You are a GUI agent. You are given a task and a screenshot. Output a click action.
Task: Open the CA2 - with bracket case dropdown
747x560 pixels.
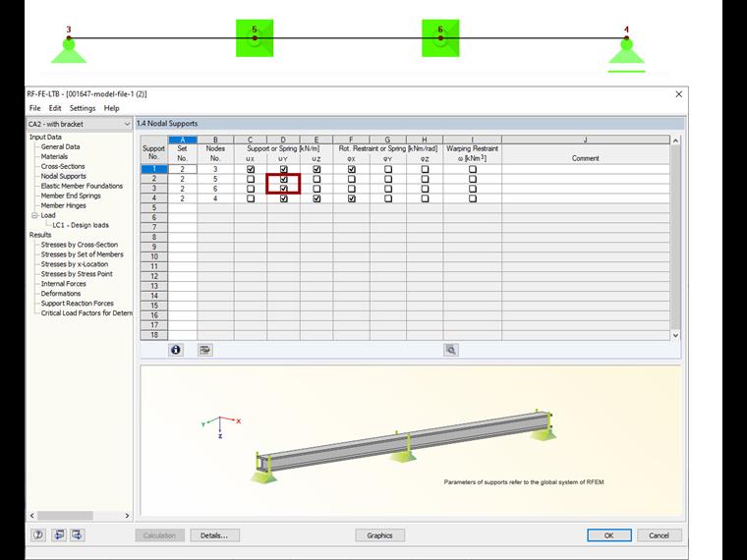(79, 124)
